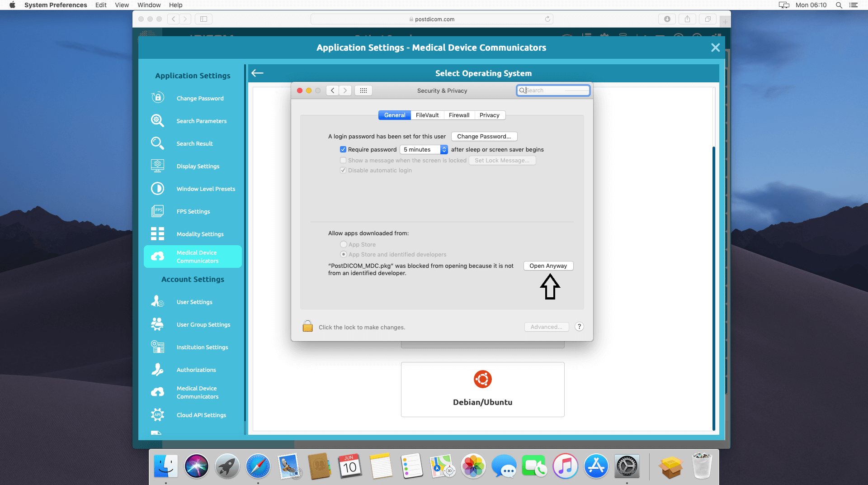Click the Advanced... button

(x=547, y=327)
